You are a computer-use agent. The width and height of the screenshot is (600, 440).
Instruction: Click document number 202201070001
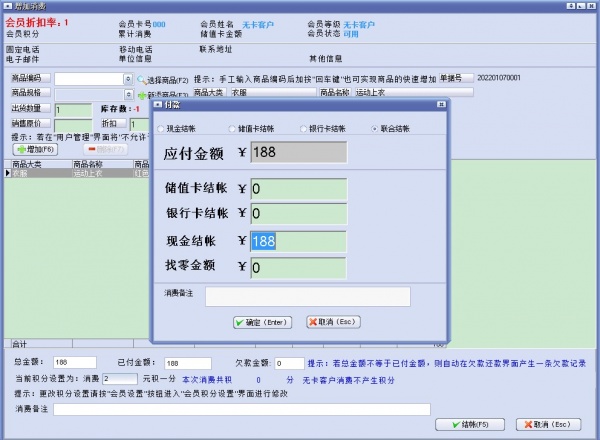pyautogui.click(x=499, y=78)
